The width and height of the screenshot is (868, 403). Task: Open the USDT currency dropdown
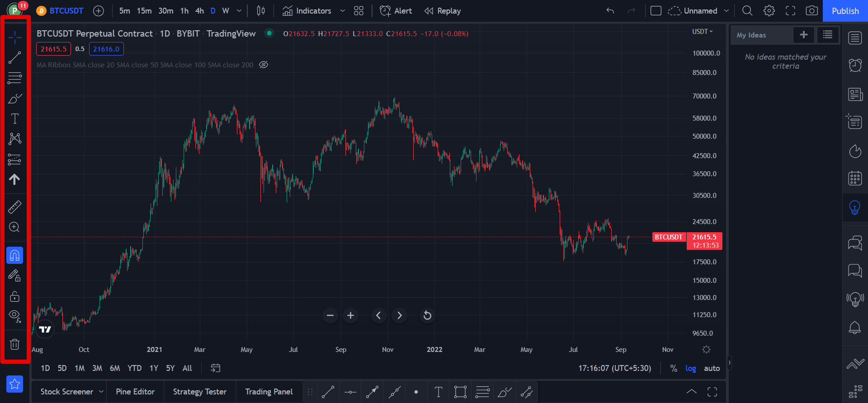(702, 32)
